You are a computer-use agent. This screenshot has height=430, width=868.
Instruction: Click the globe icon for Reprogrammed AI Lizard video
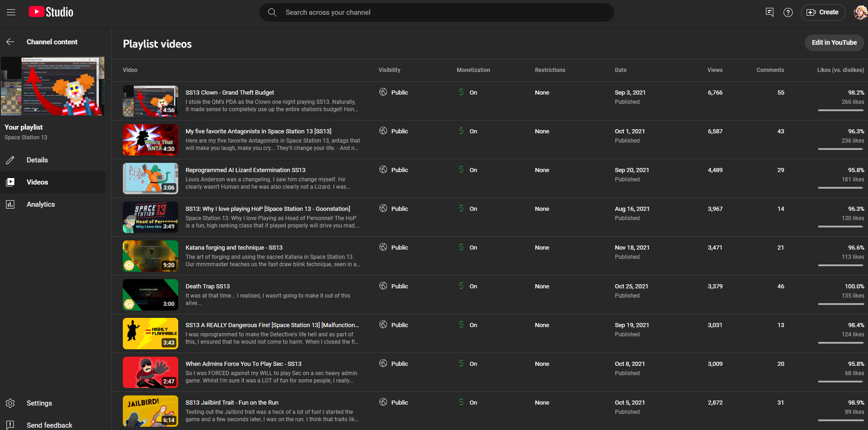click(x=383, y=169)
